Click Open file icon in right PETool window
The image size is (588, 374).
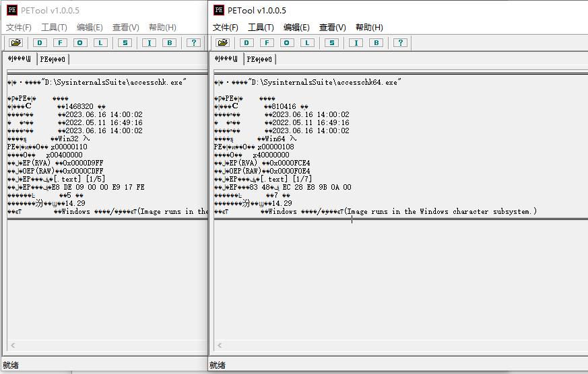click(222, 42)
